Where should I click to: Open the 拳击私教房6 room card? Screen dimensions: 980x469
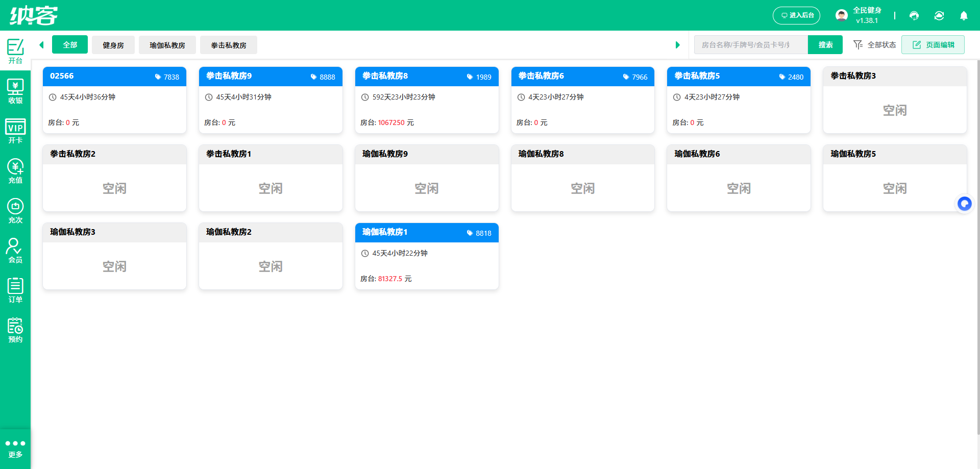tap(583, 100)
